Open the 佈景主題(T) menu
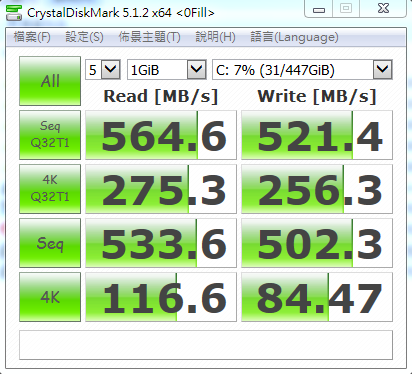412x374 pixels. pyautogui.click(x=149, y=37)
